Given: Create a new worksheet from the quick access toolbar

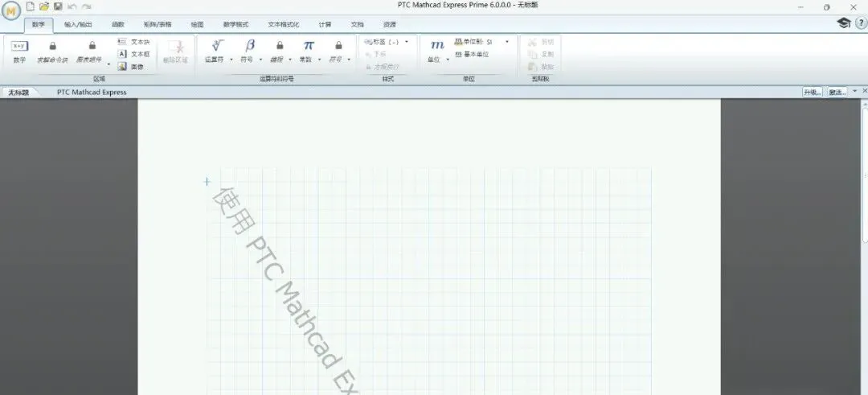Looking at the screenshot, I should 31,6.
